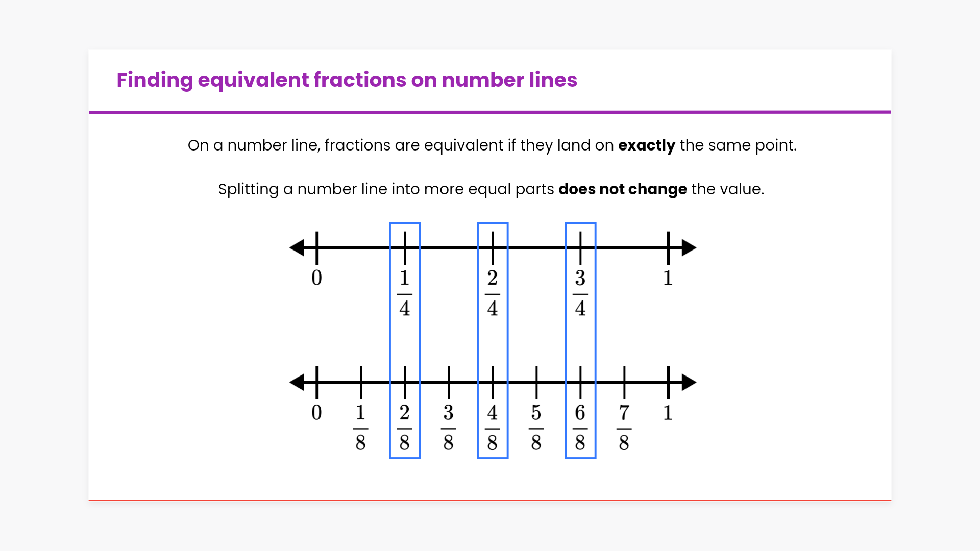980x551 pixels.
Task: Select the 3/8 fraction label
Action: 449,428
